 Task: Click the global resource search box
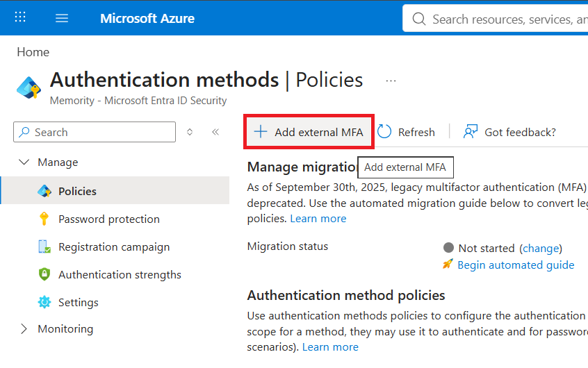[x=495, y=18]
